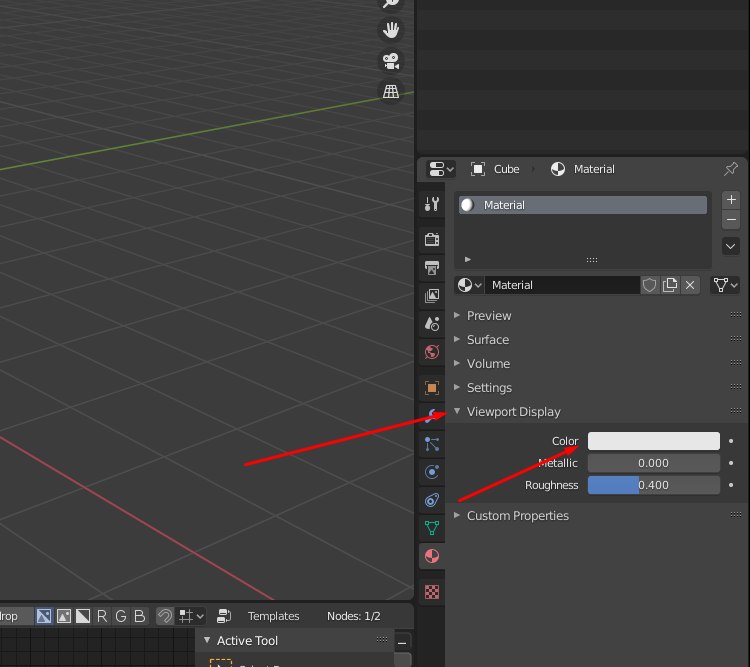Open the Object Data properties tab
This screenshot has height=667, width=750.
point(432,528)
